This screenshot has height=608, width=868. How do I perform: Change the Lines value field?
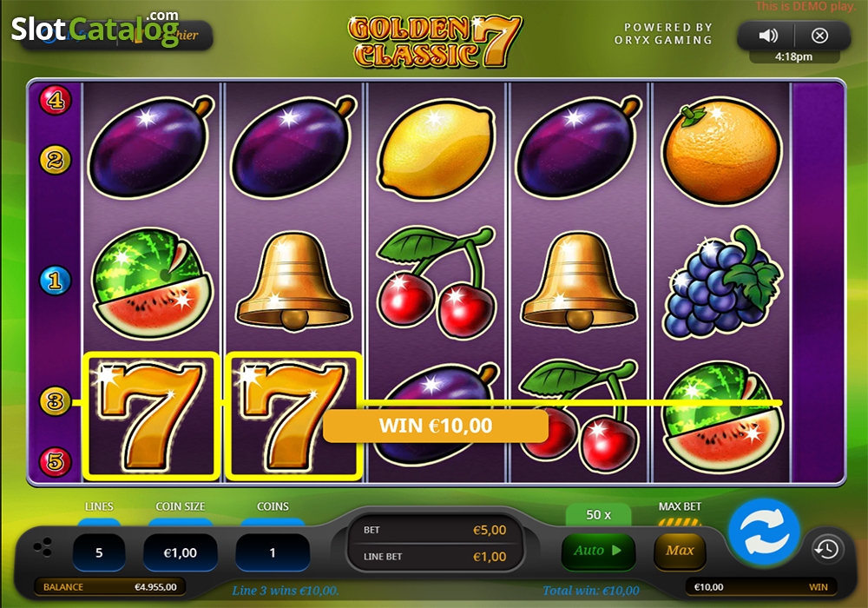click(99, 552)
